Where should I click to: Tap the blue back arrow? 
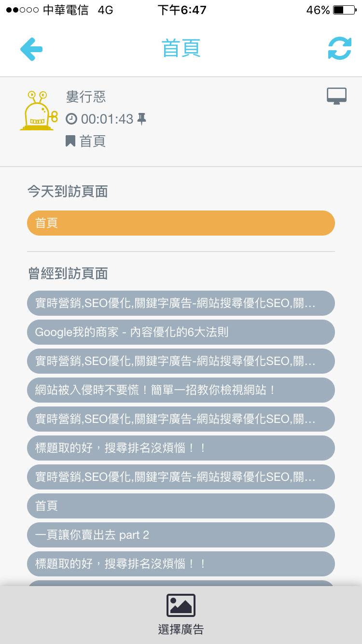(31, 49)
